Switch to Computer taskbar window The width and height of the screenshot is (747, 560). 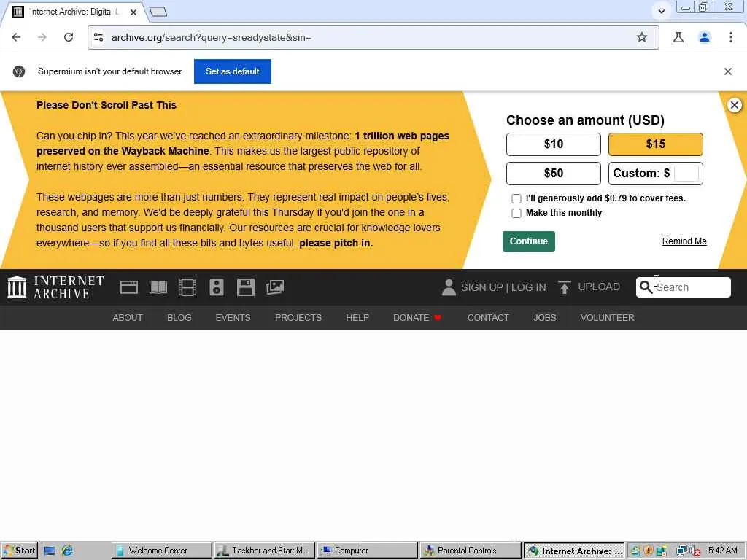pyautogui.click(x=368, y=551)
